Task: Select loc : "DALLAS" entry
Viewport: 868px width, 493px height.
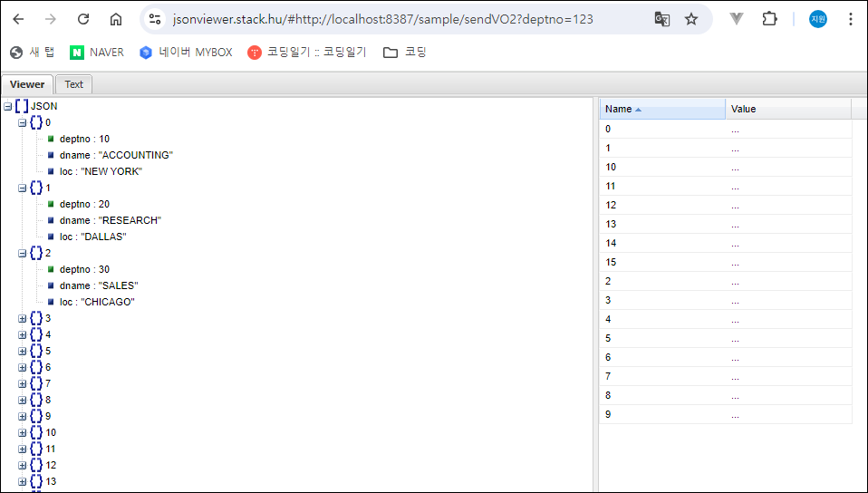Action: [x=93, y=237]
